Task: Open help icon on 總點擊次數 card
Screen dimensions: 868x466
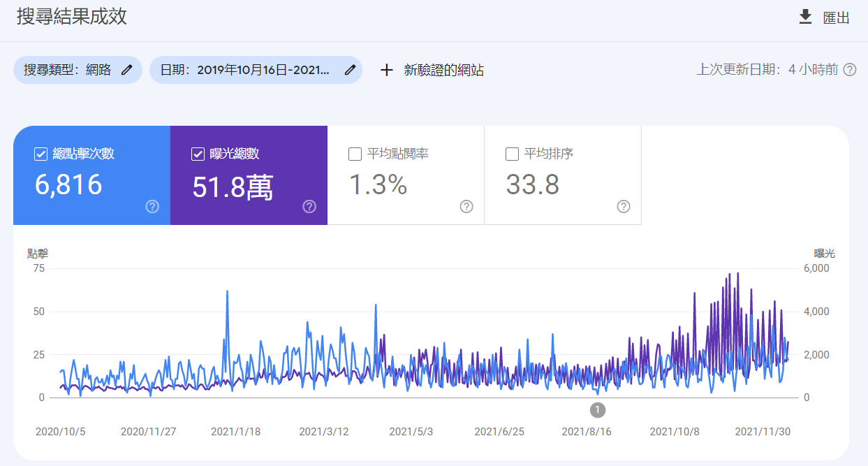Action: click(152, 207)
